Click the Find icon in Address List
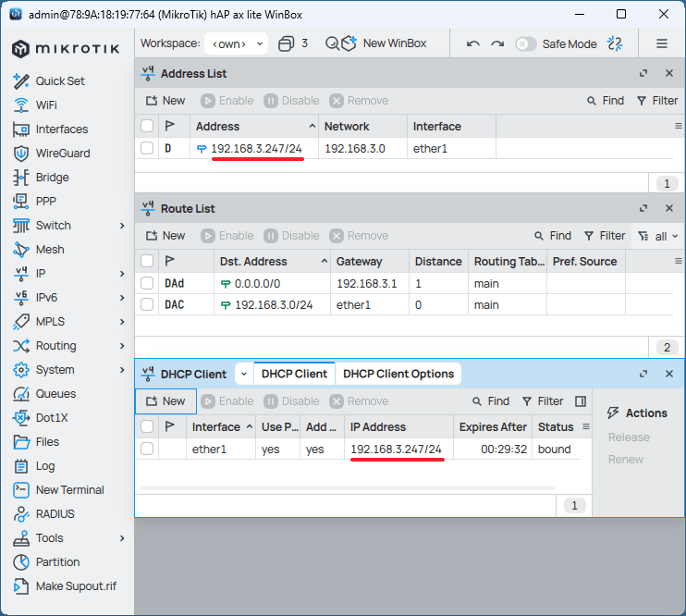The image size is (686, 616). coord(606,101)
